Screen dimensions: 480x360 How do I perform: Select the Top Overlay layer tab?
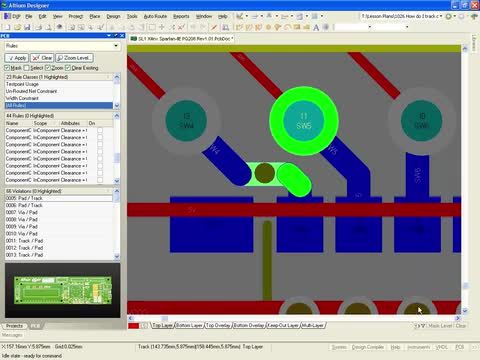pos(218,325)
